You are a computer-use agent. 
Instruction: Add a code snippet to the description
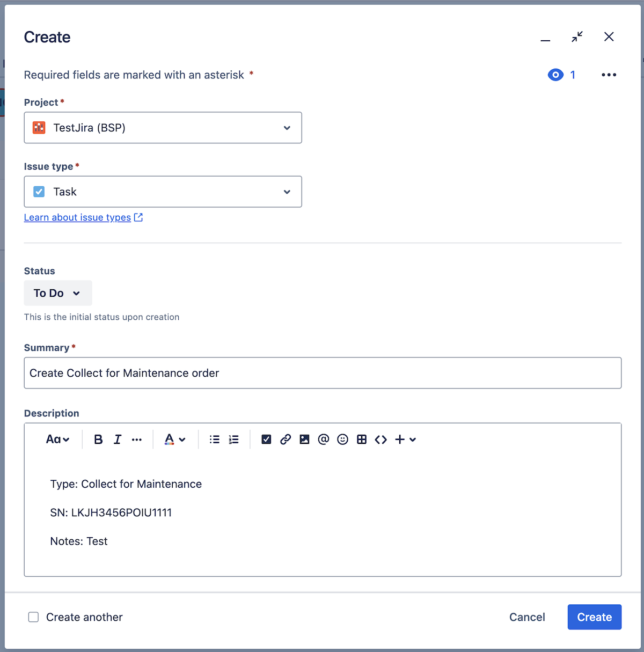[x=381, y=439]
